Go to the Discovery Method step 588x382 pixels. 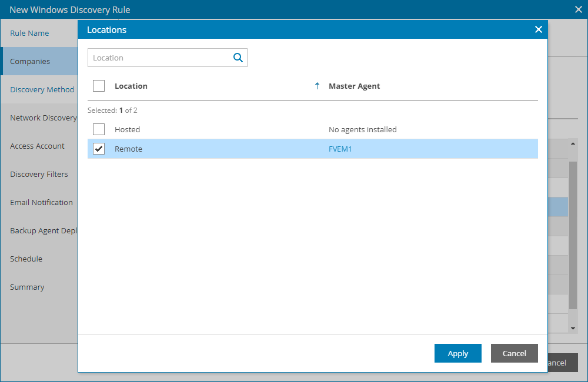tap(39, 89)
